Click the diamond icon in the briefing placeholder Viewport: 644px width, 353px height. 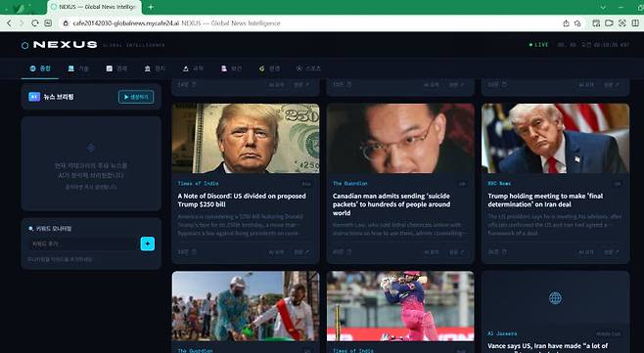coord(91,148)
